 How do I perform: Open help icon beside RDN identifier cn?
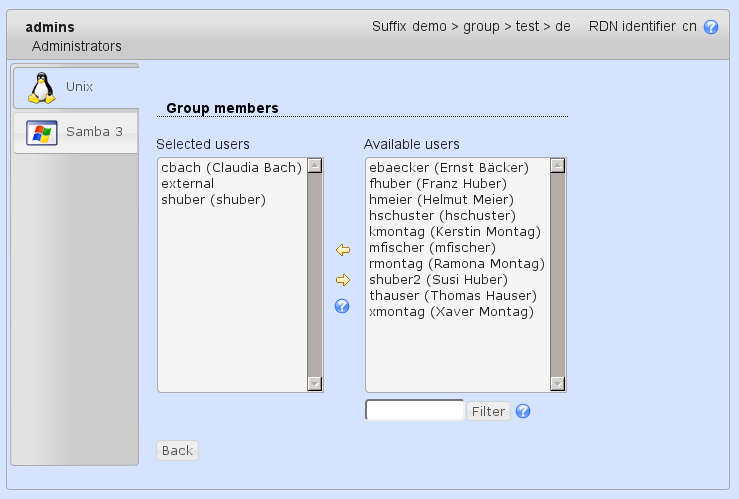(x=711, y=27)
